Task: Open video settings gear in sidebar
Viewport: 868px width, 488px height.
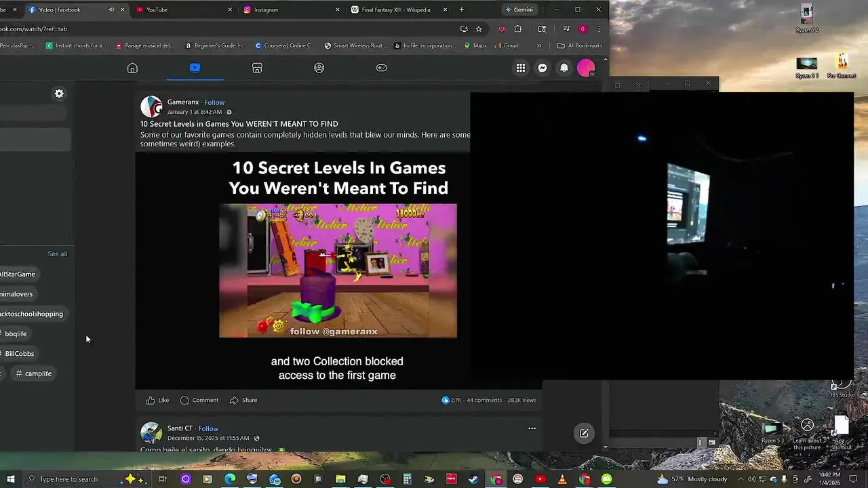Action: [59, 94]
